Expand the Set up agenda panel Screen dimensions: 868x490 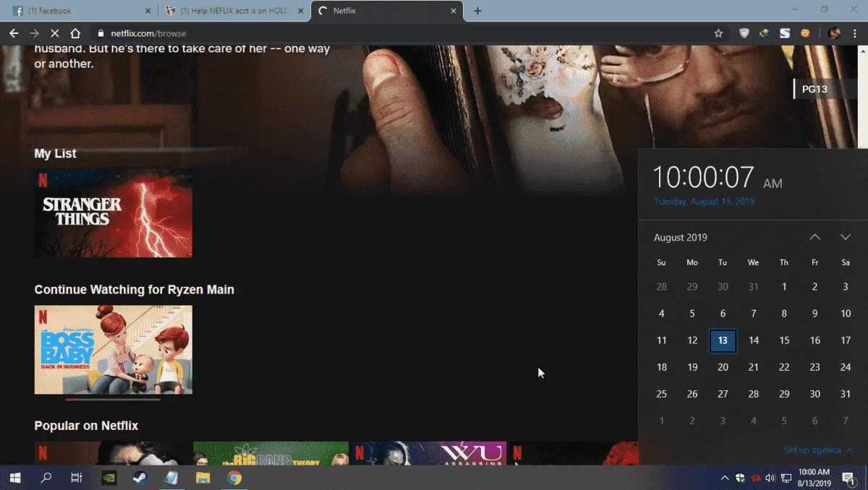(x=818, y=450)
